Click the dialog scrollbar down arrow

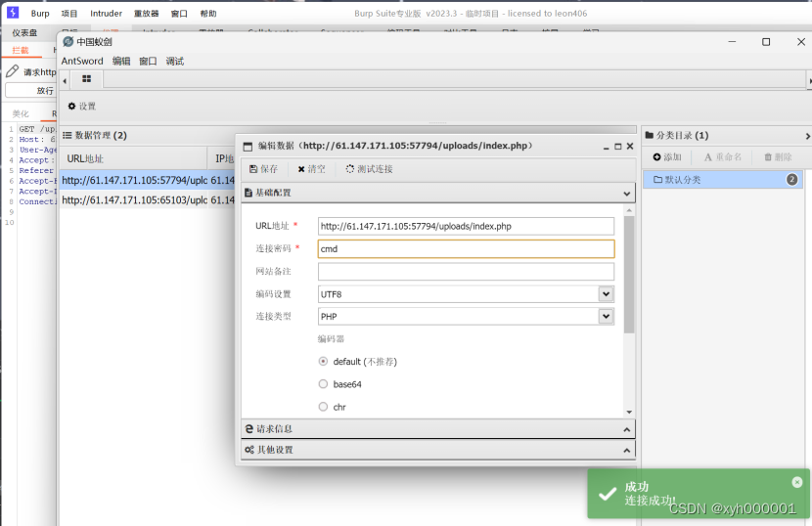pos(629,413)
